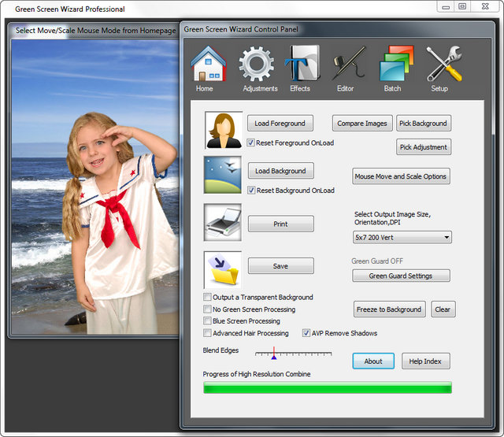Adjust the Blend Edges slider
Viewport: 504px width, 437px height.
pyautogui.click(x=274, y=356)
